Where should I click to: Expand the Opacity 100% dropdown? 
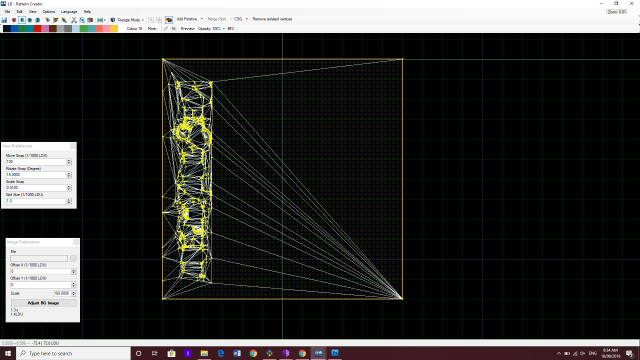click(x=224, y=29)
